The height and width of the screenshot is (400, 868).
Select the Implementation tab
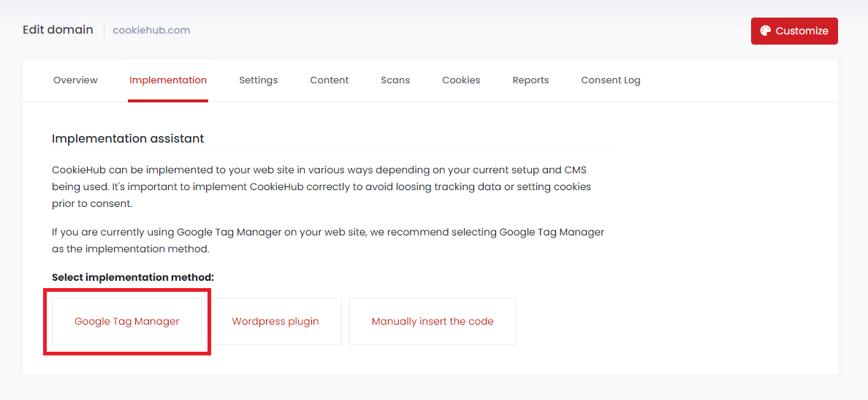click(x=168, y=80)
